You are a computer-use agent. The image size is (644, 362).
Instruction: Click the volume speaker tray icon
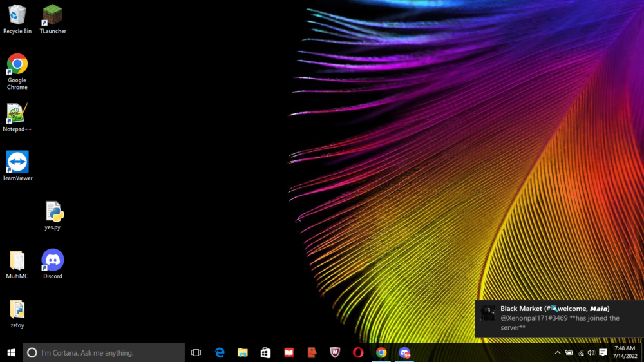pos(591,352)
